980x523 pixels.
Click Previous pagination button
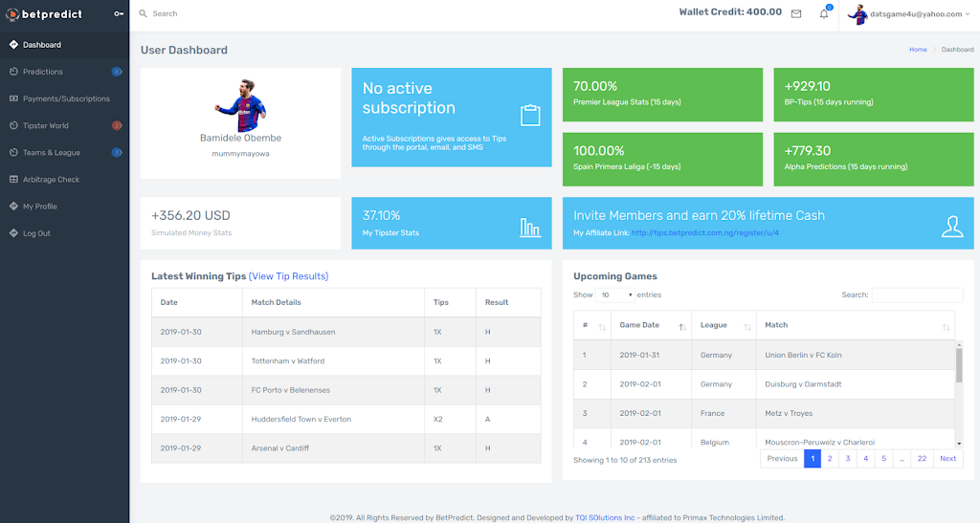click(x=782, y=459)
